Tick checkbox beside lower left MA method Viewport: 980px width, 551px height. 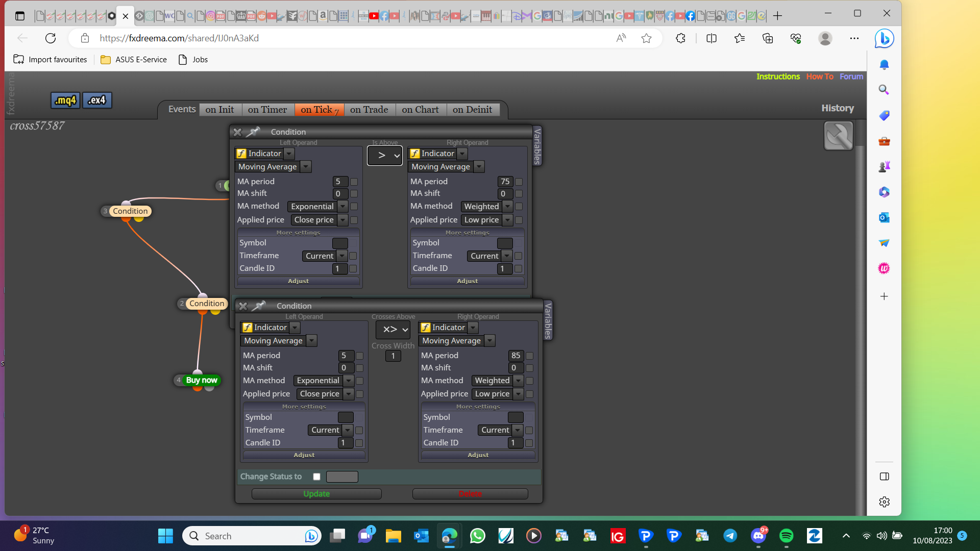coord(359,381)
